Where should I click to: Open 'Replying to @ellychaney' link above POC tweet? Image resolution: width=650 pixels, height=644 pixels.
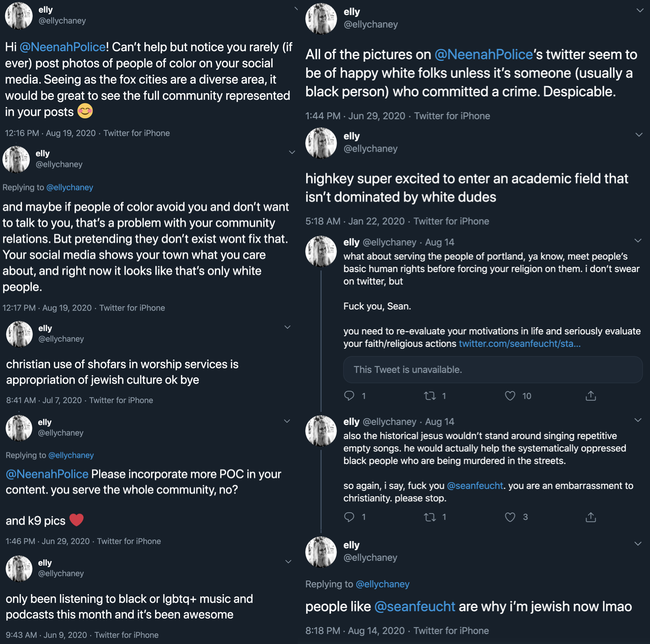(x=71, y=455)
